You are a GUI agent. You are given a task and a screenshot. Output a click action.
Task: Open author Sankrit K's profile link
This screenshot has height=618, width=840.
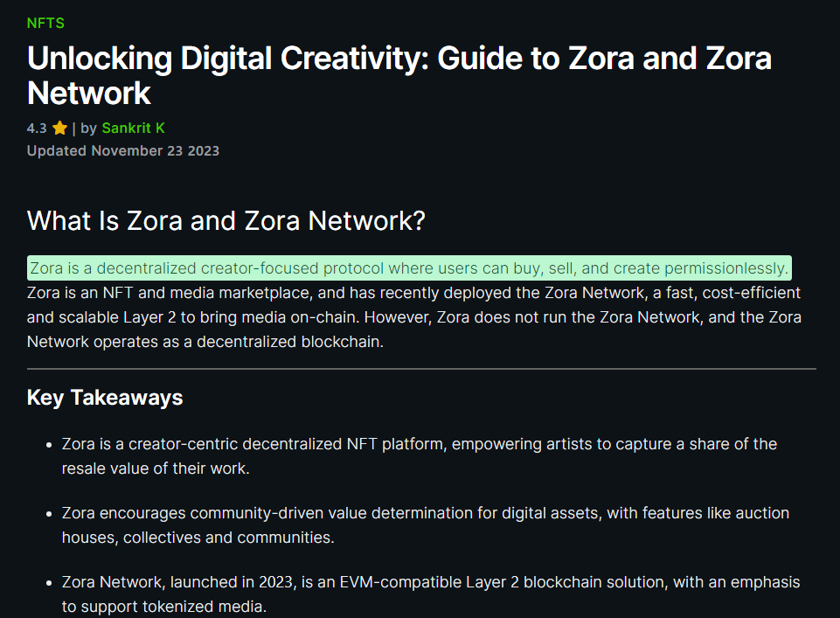pos(133,128)
